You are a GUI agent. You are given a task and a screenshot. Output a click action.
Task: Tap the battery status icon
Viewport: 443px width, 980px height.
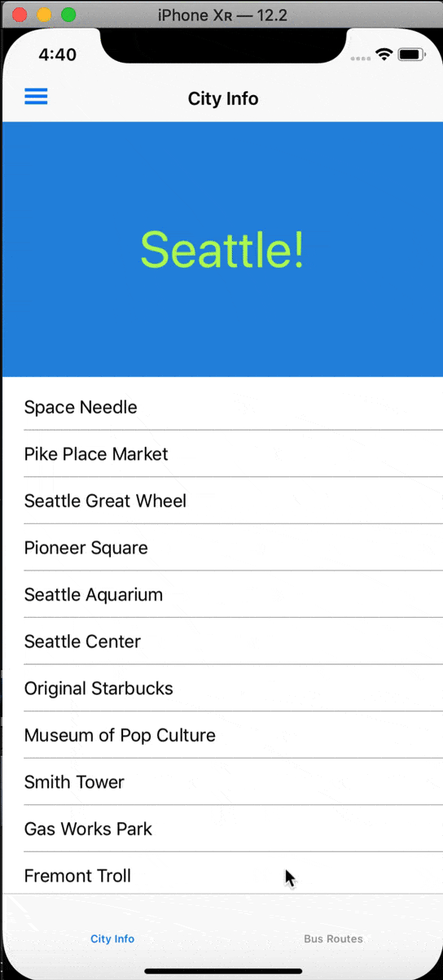pos(410,55)
